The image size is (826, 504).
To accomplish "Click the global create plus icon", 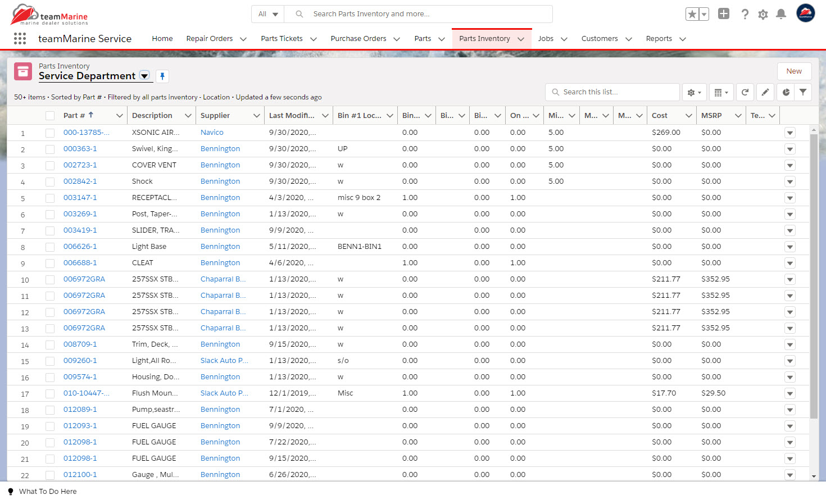I will click(724, 14).
